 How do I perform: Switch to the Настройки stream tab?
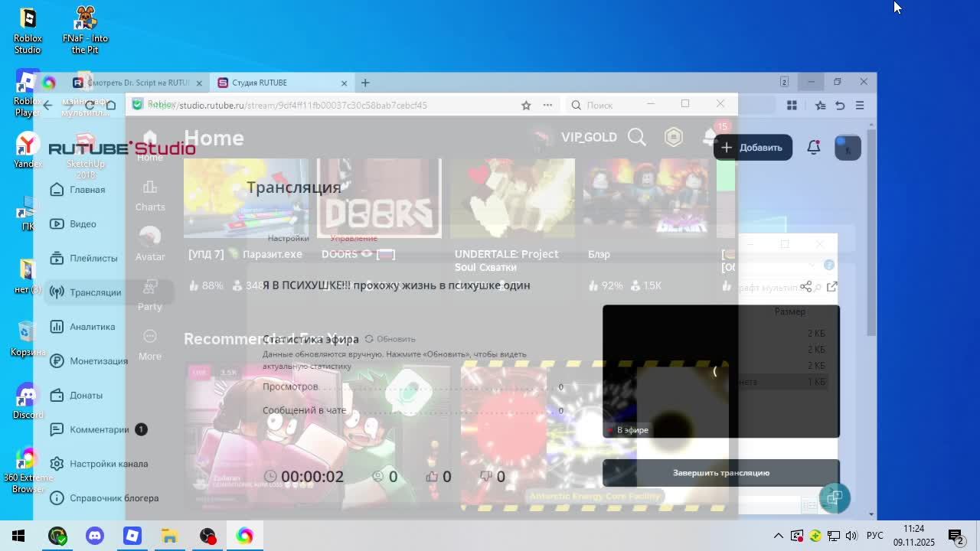[x=288, y=238]
